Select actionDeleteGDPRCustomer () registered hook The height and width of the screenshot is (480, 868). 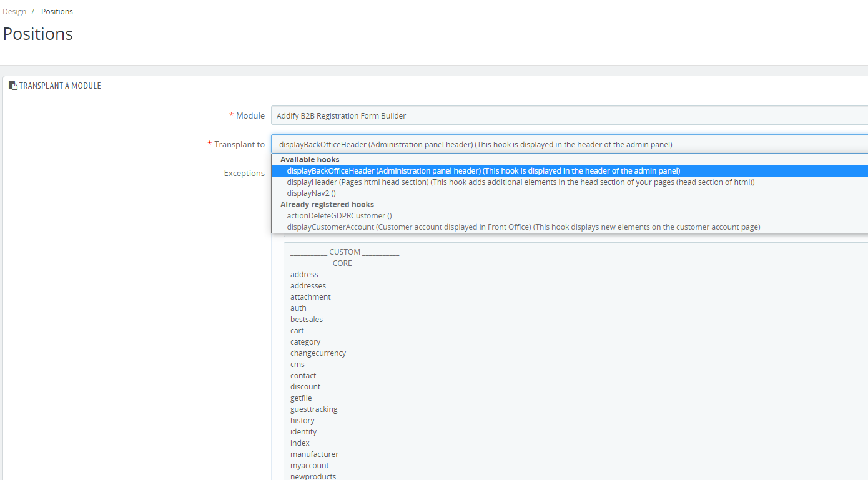click(x=570, y=216)
